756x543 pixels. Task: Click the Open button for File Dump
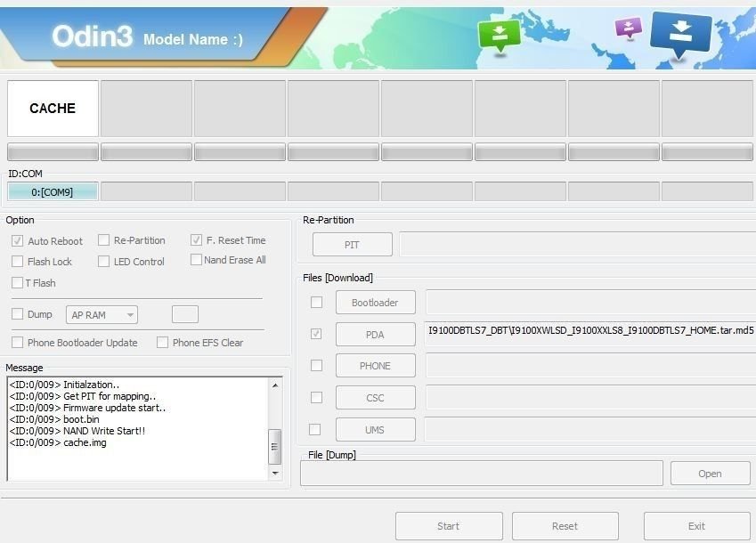pos(710,474)
